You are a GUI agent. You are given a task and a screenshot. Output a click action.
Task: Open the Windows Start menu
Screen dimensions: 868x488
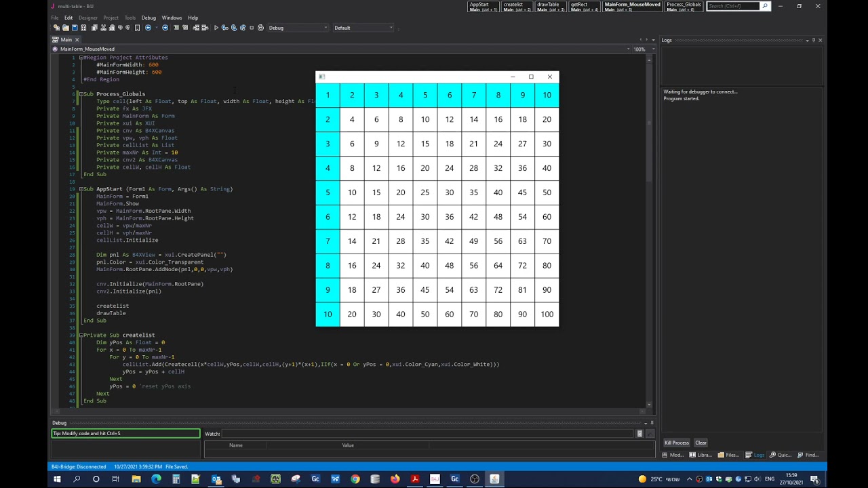57,479
